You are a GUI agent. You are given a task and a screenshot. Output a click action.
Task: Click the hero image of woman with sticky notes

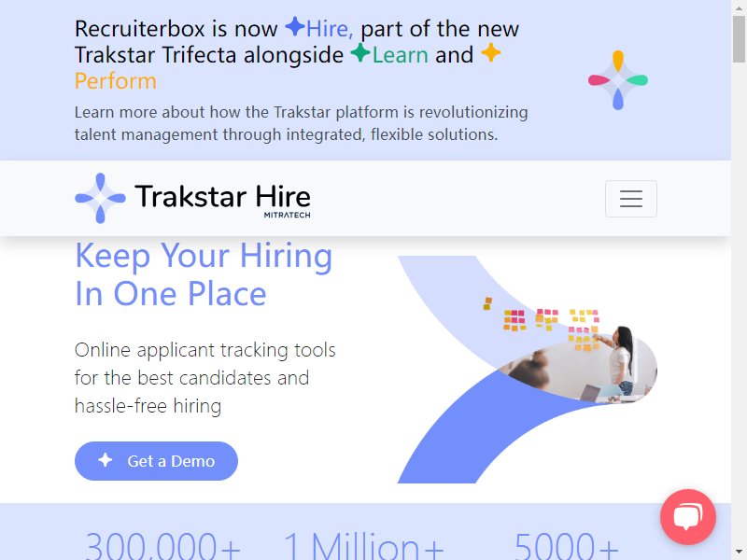[x=527, y=370]
